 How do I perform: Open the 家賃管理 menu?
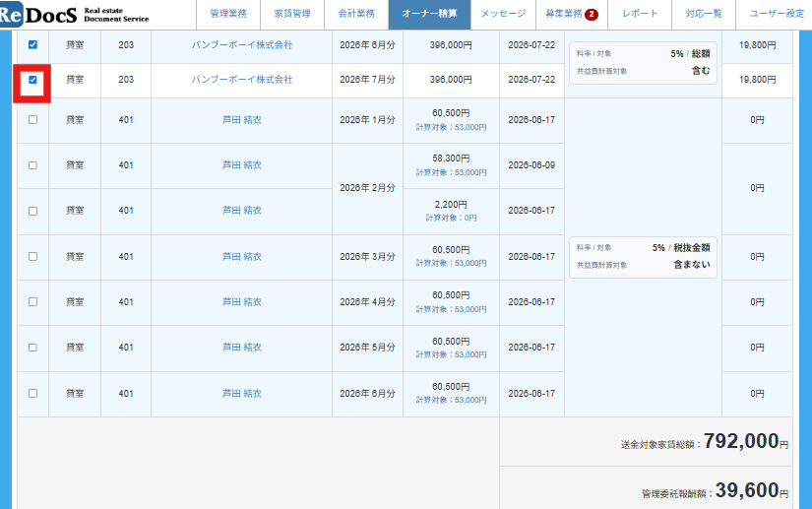pos(292,14)
